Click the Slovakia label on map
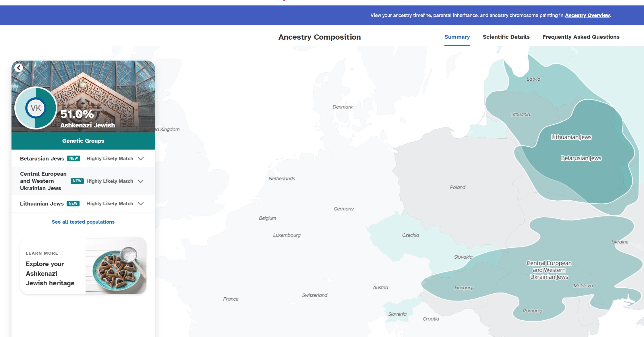Screen dimensions: 644x337 463,257
